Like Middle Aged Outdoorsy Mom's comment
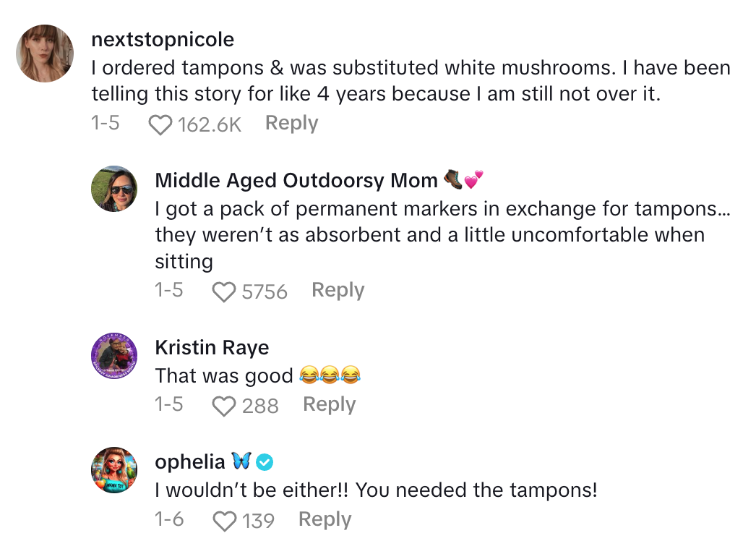Screen dimensions: 756x554 [225, 291]
